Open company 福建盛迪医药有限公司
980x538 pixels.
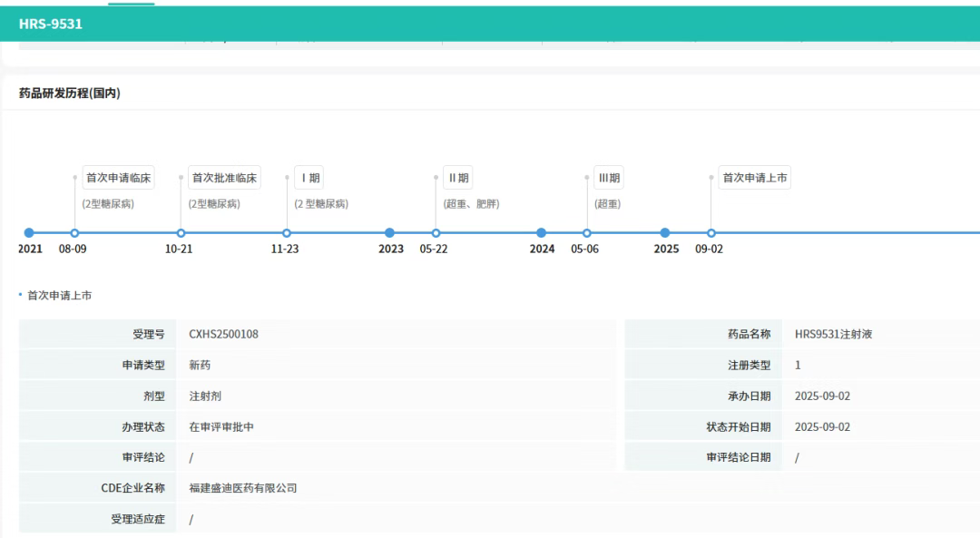point(242,488)
